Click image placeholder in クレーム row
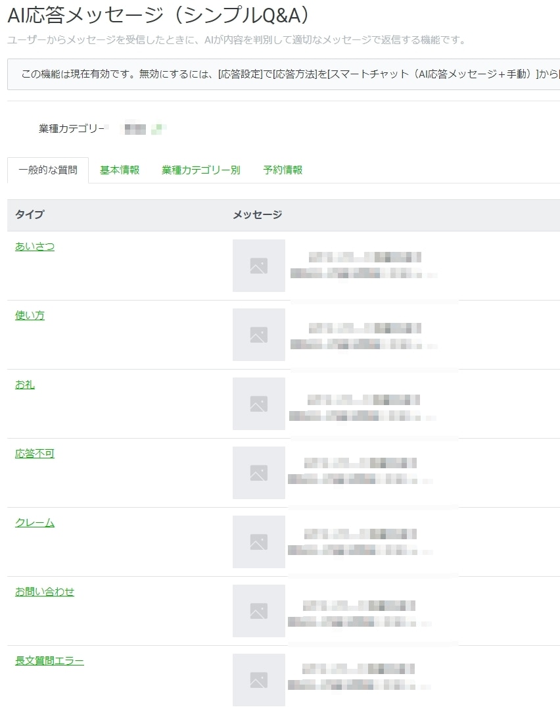 259,542
